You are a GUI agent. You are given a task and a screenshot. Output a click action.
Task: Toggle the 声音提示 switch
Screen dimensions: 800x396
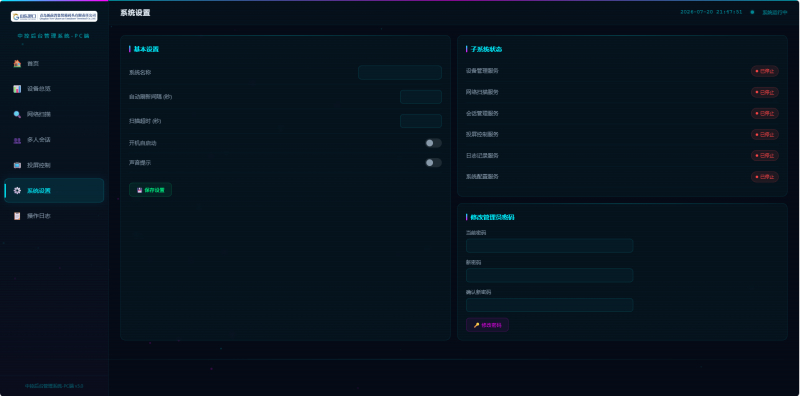click(433, 163)
